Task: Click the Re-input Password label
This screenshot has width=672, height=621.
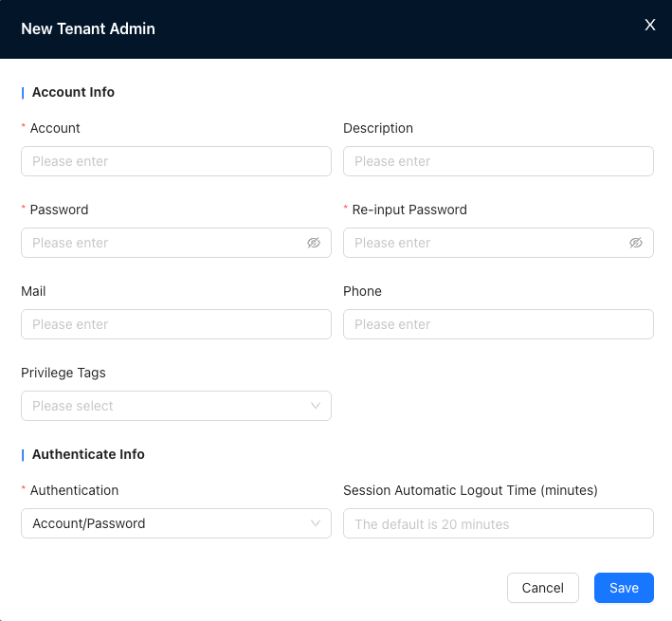Action: 409,210
